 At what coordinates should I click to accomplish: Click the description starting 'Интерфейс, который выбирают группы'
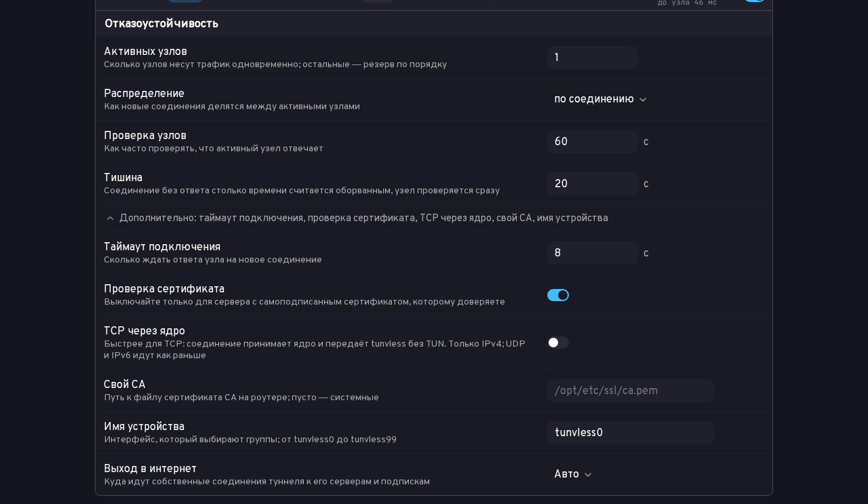tap(250, 440)
